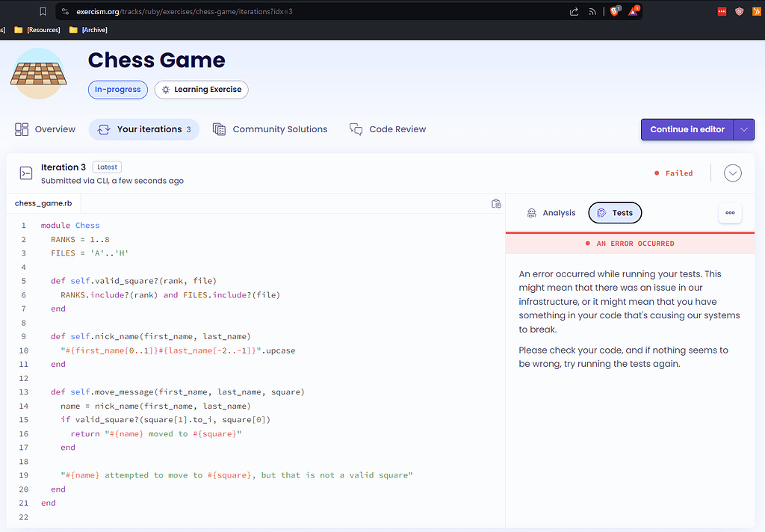Switch to the Analysis tab
765x532 pixels.
551,213
